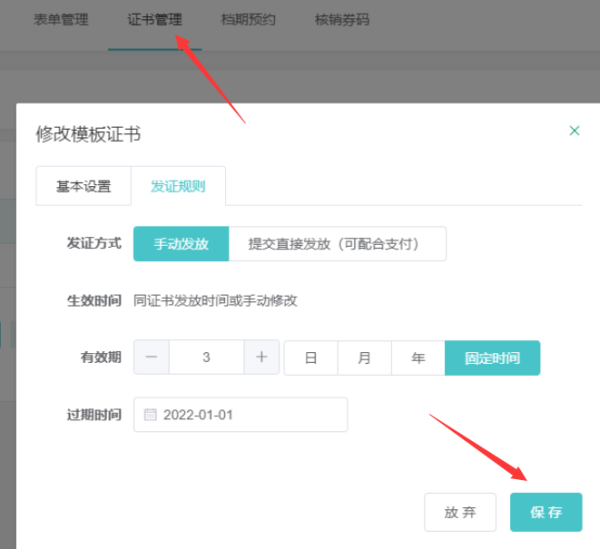Select 手动发放 as the 发证方式
Viewport: 600px width, 549px height.
point(181,244)
